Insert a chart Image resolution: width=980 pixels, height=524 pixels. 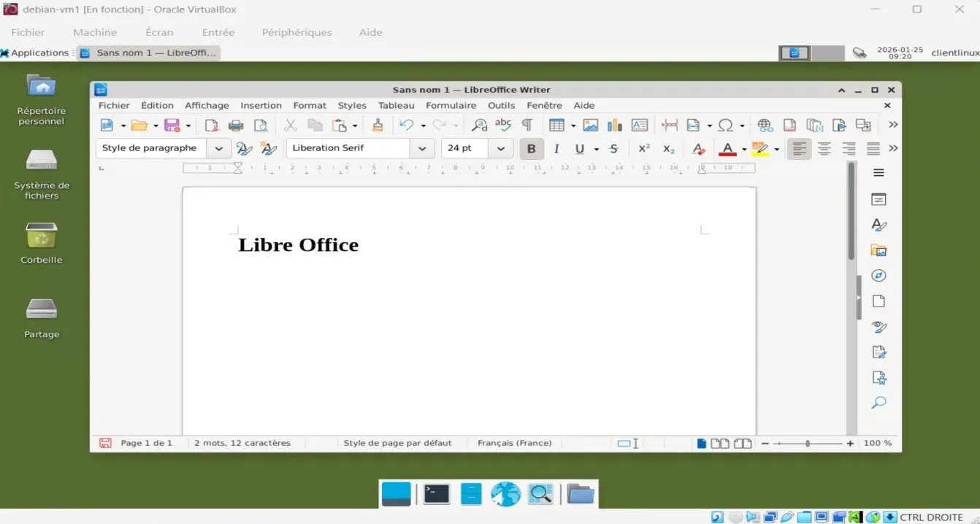point(614,125)
